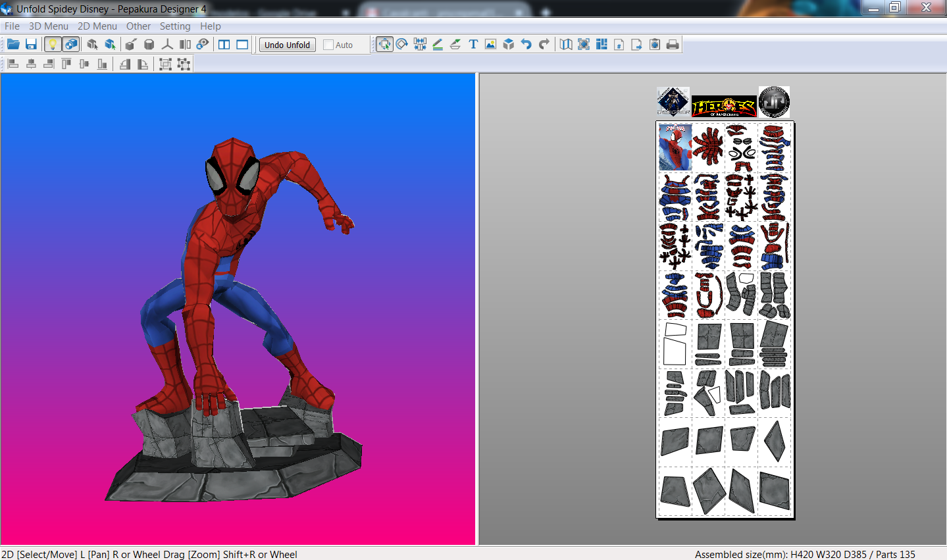Click the Heroes of Papercrafts logo thumbnail
Image resolution: width=947 pixels, height=560 pixels.
coord(724,107)
